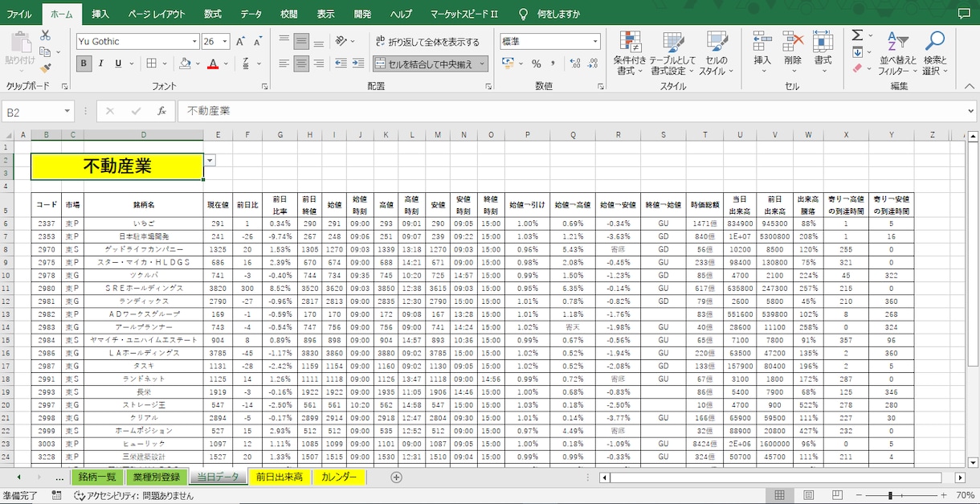Click into the formula bar showing 不動産業
980x504 pixels.
(570, 111)
